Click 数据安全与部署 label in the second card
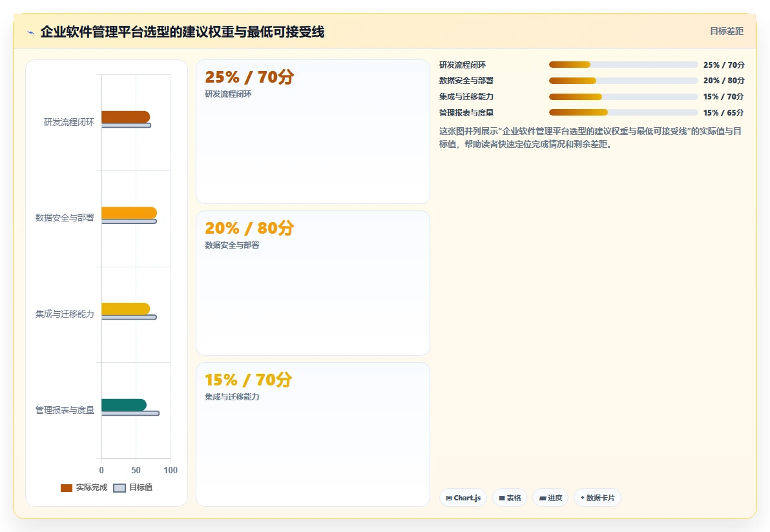The height and width of the screenshot is (532, 770). point(233,245)
